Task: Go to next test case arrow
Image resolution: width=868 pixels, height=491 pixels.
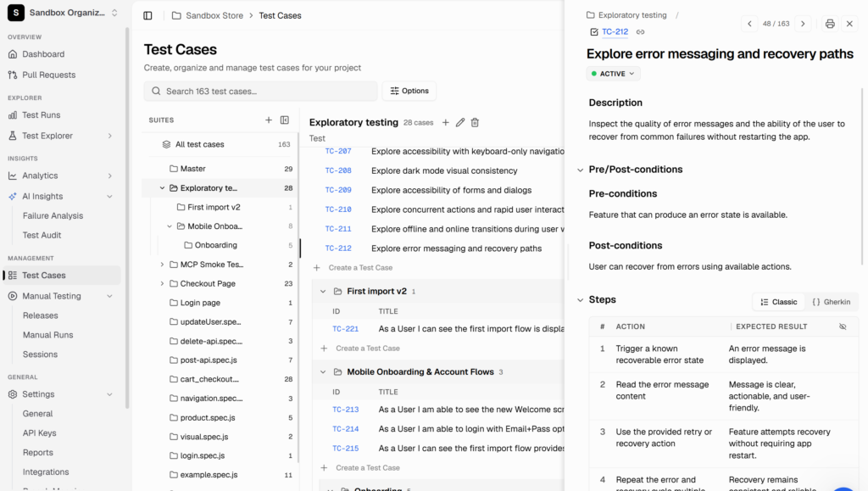Action: [x=803, y=24]
